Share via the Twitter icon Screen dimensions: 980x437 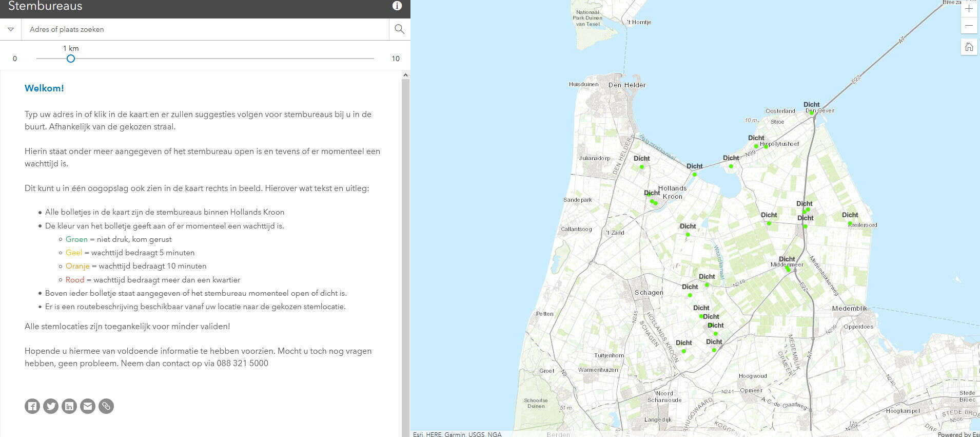[x=51, y=406]
